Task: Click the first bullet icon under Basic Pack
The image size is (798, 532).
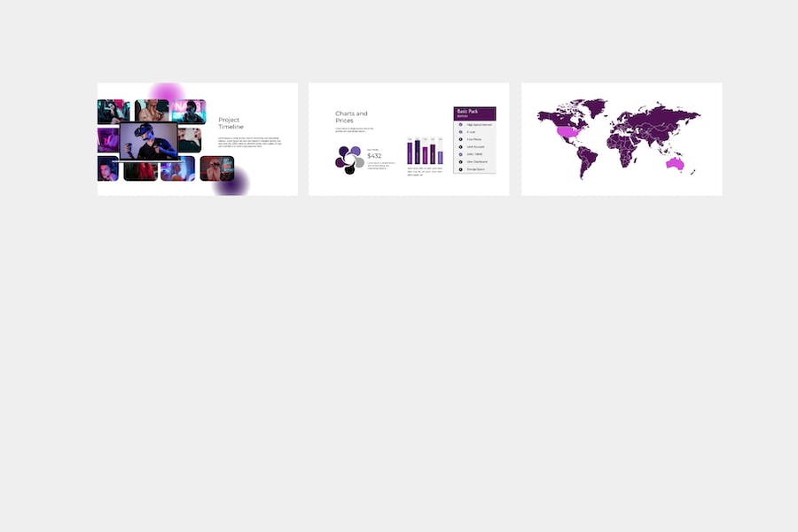Action: click(460, 125)
